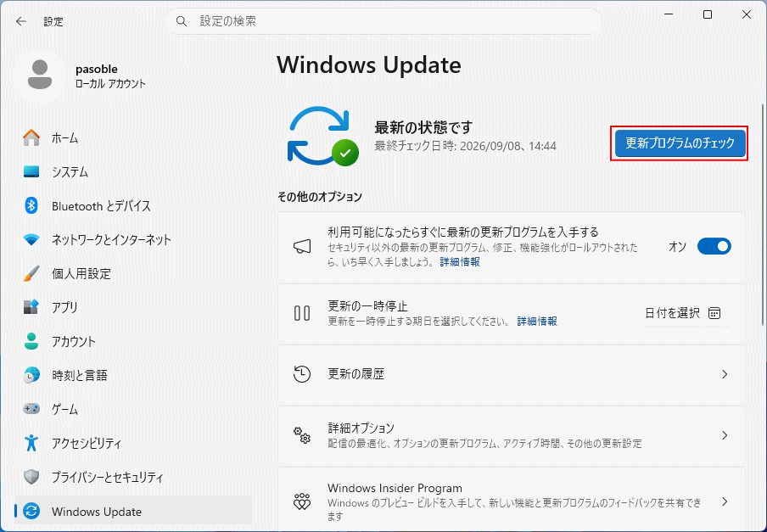Click the Windows Update sidebar icon

[31, 511]
